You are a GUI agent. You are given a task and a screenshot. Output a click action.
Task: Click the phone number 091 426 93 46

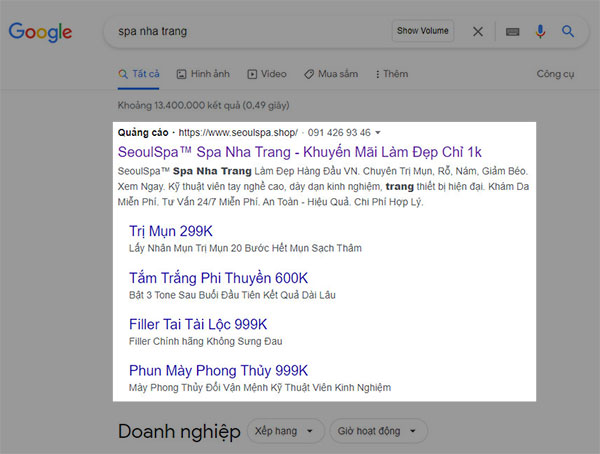point(339,133)
